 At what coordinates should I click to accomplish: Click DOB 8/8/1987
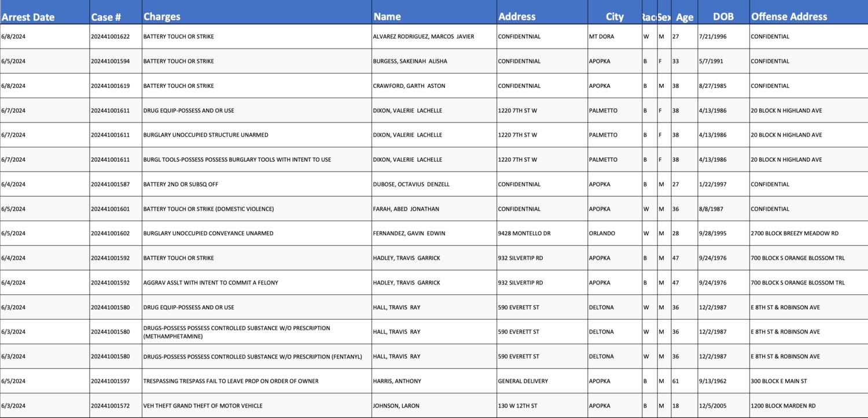coord(711,209)
